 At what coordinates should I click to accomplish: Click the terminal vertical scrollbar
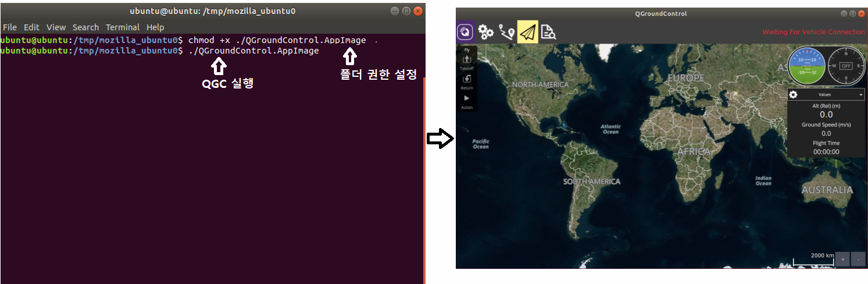tap(424, 180)
